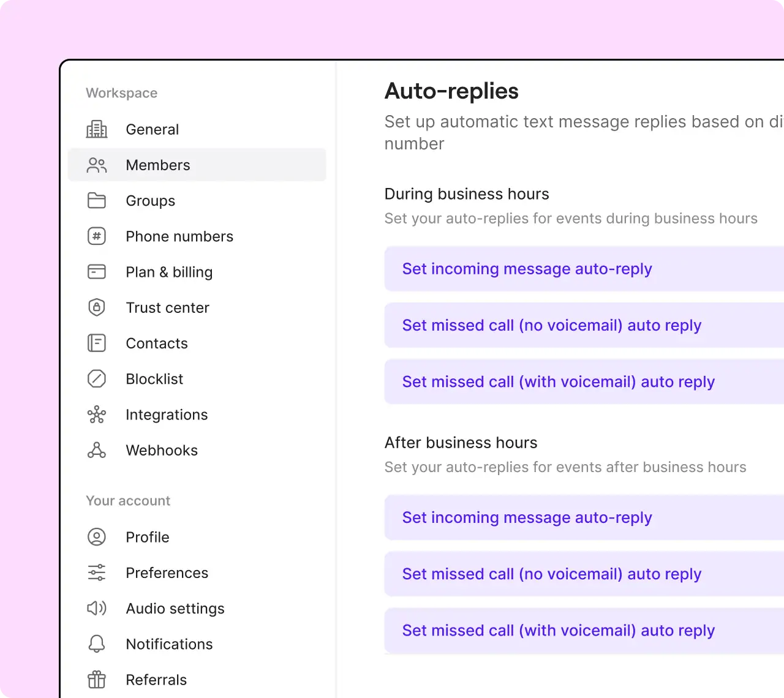The width and height of the screenshot is (784, 698).
Task: Set missed call (no voicemail) reply during business hours
Action: point(584,325)
